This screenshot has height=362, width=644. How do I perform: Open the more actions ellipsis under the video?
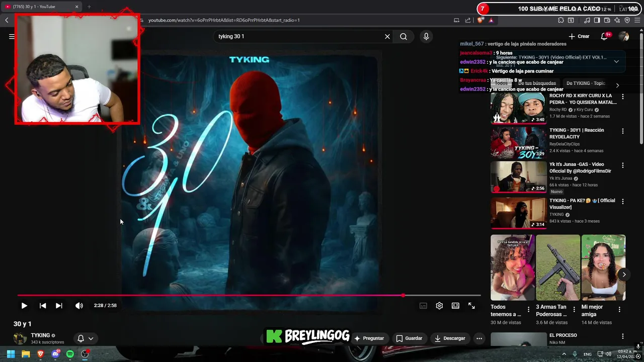pyautogui.click(x=479, y=338)
